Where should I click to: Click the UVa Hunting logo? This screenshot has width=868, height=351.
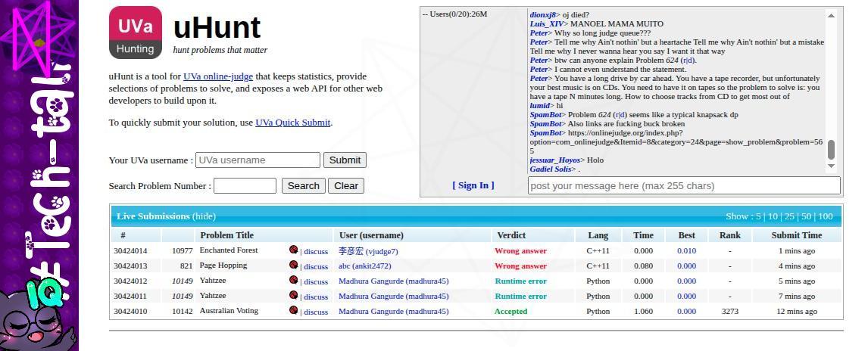(x=136, y=32)
